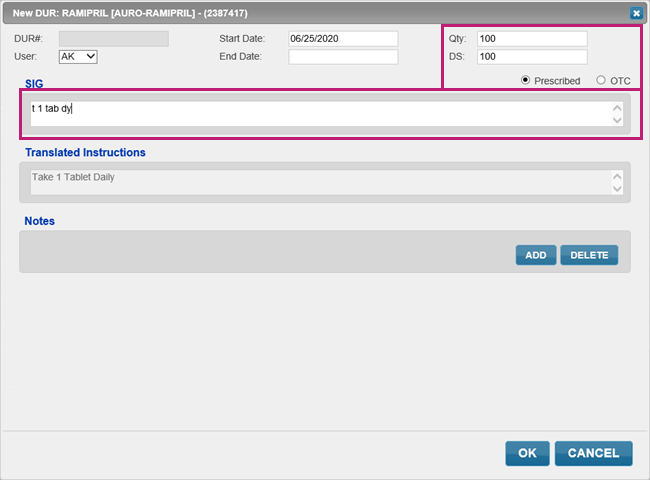The width and height of the screenshot is (650, 480).
Task: Click the DS input field
Action: 531,57
